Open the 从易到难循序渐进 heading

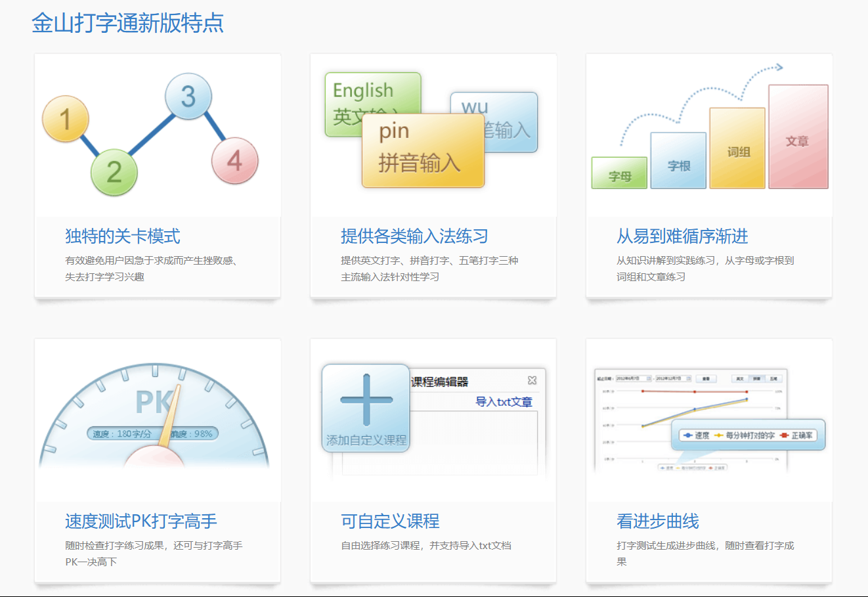(682, 236)
